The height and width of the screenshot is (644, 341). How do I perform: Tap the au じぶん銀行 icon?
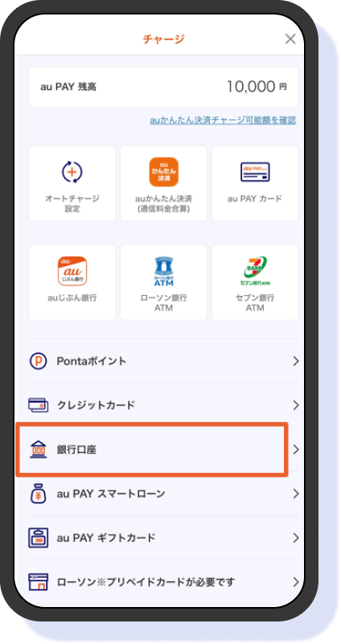click(x=72, y=271)
